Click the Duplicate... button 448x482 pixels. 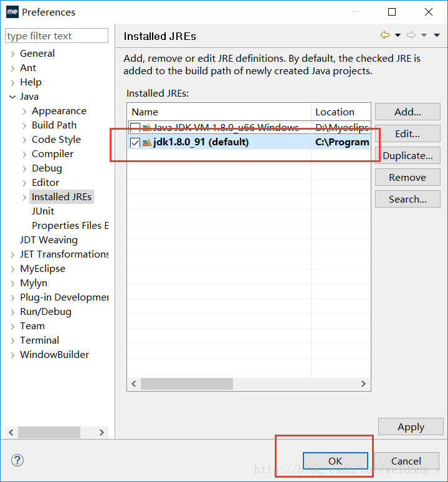(407, 155)
